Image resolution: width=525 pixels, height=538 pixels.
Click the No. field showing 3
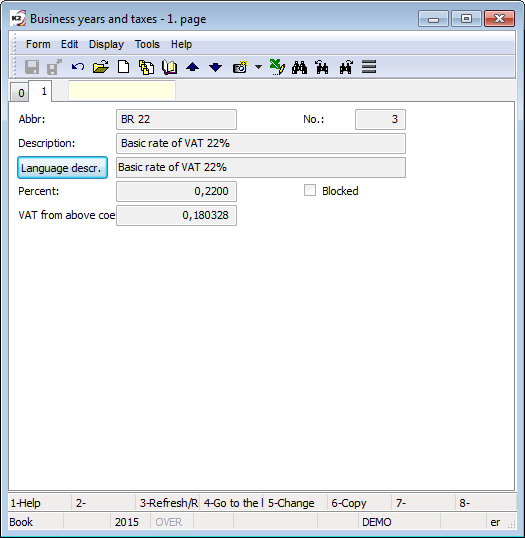pos(380,119)
